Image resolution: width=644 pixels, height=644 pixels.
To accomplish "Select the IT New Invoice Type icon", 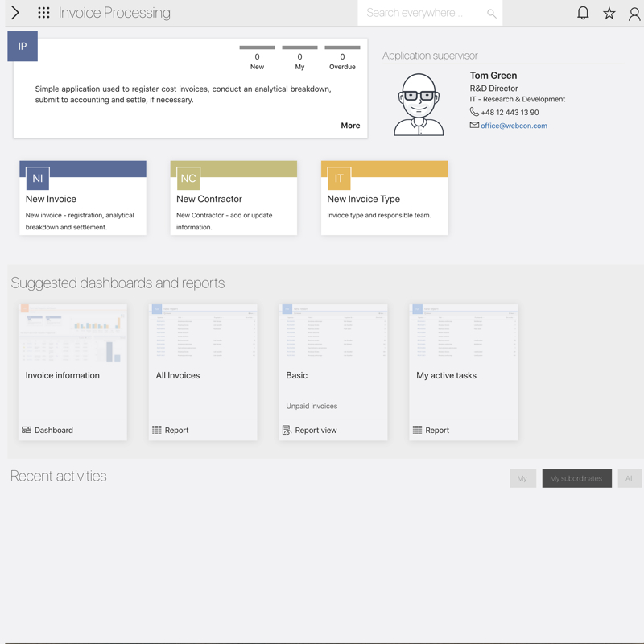I will point(339,179).
